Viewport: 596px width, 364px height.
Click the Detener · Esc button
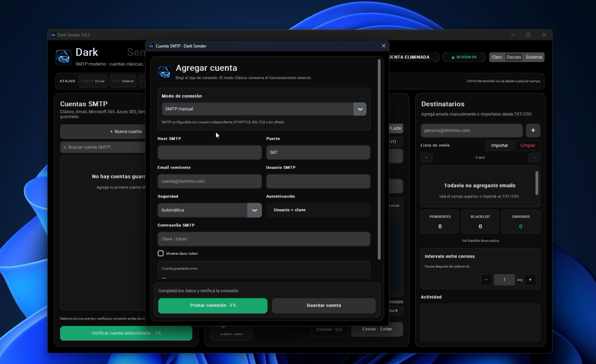[329, 330]
